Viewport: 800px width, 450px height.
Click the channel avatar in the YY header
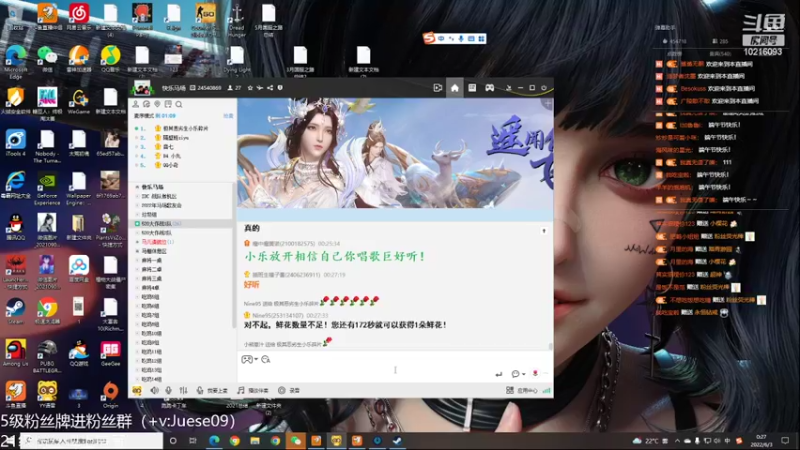(142, 88)
